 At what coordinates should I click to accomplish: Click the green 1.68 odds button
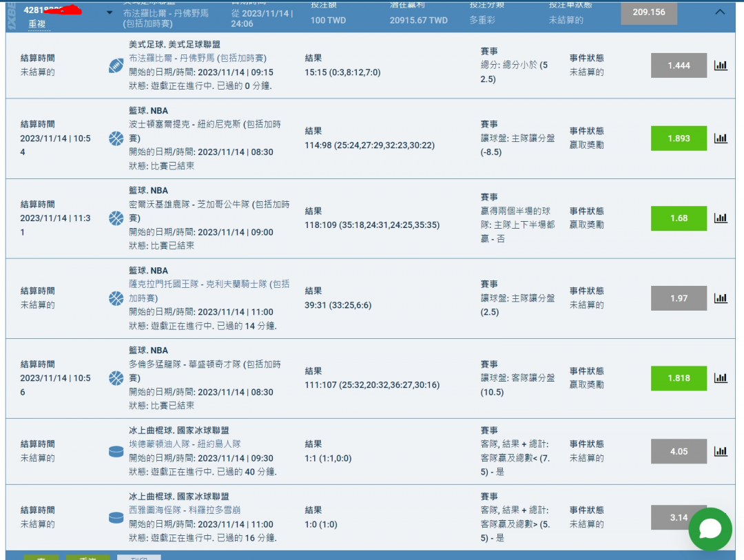(679, 218)
